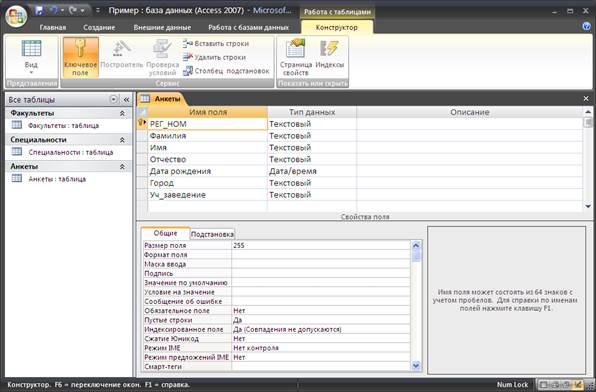The image size is (596, 392).
Task: Click Дата/время data type cell
Action: 312,171
